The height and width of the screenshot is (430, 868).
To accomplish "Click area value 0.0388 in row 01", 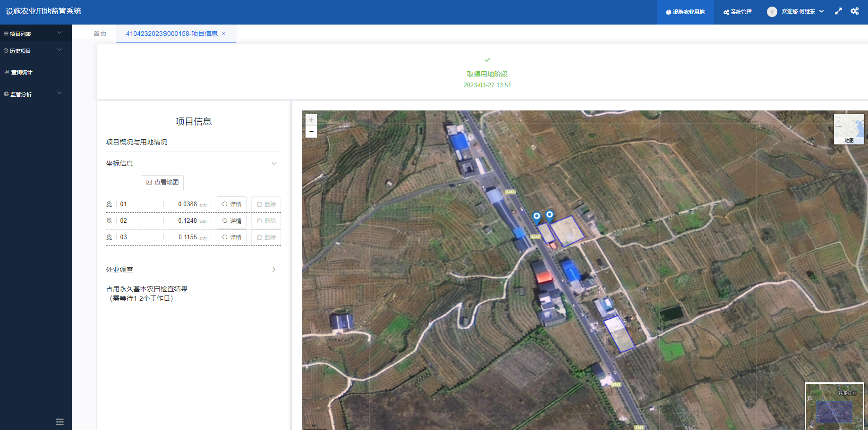I will [x=187, y=204].
